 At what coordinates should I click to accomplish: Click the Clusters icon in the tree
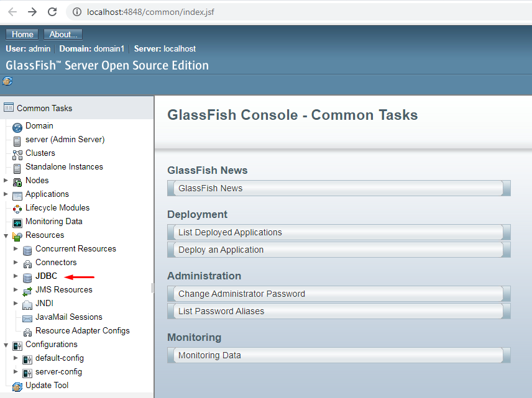coord(16,153)
